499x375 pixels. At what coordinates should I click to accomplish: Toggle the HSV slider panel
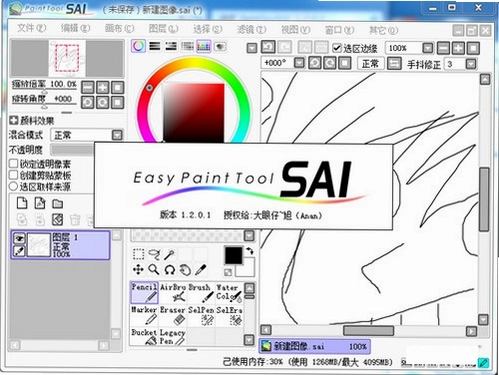[171, 46]
